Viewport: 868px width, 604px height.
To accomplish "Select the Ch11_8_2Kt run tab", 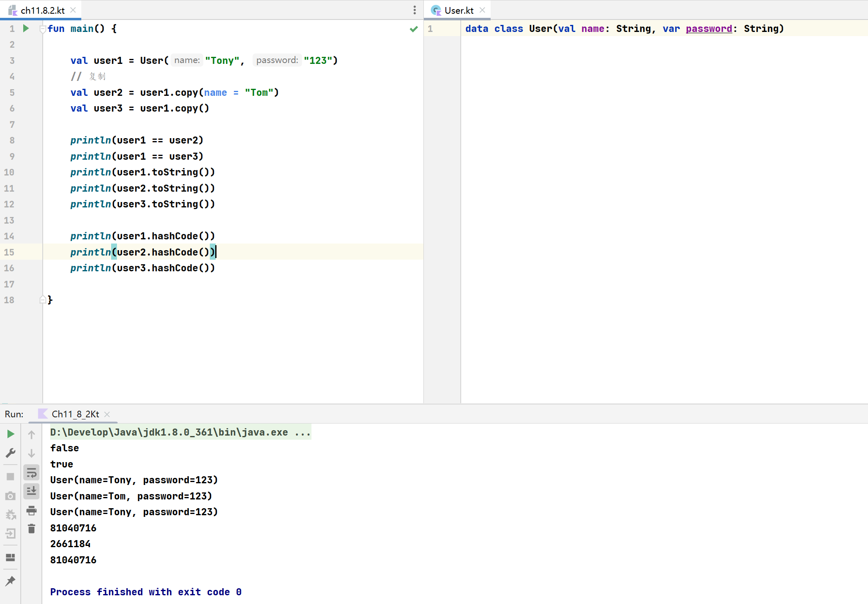I will pyautogui.click(x=75, y=414).
